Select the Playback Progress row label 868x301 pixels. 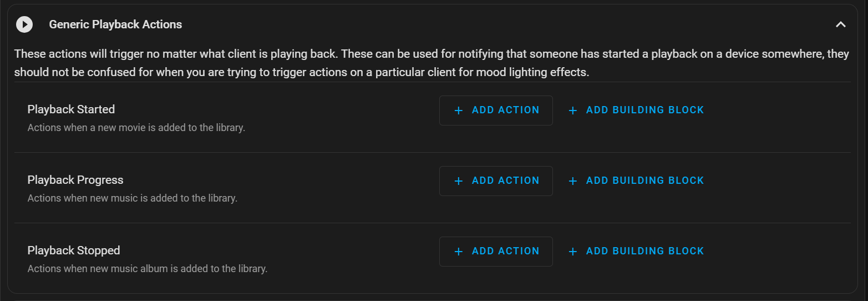(75, 180)
